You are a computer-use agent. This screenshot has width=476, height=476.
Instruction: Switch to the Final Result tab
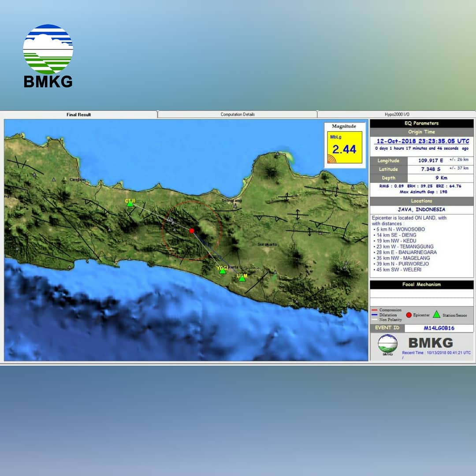(78, 115)
